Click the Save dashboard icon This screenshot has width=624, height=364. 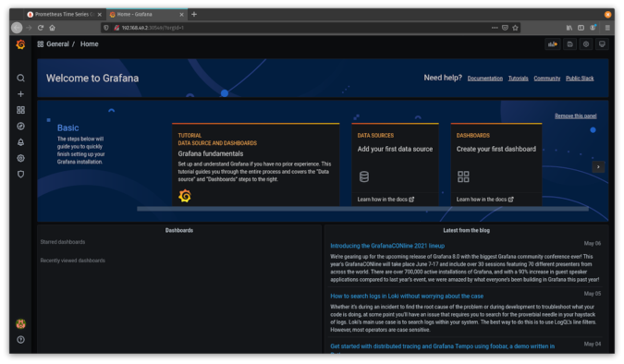[569, 44]
